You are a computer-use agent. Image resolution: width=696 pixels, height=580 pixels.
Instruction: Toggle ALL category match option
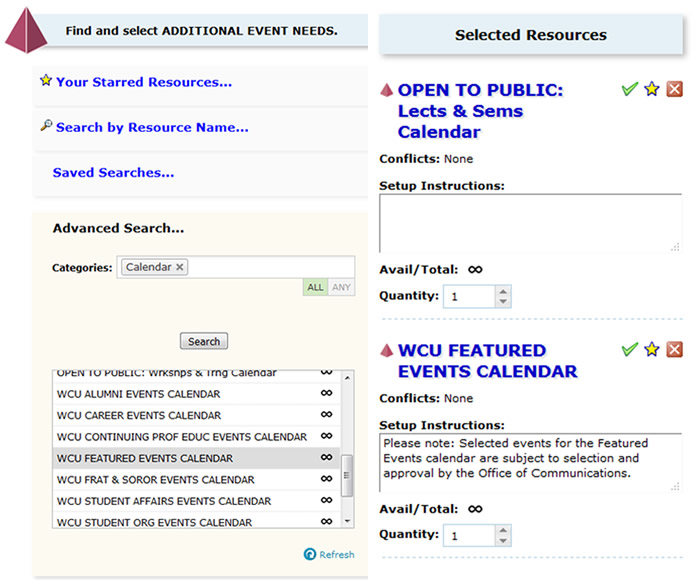coord(315,287)
